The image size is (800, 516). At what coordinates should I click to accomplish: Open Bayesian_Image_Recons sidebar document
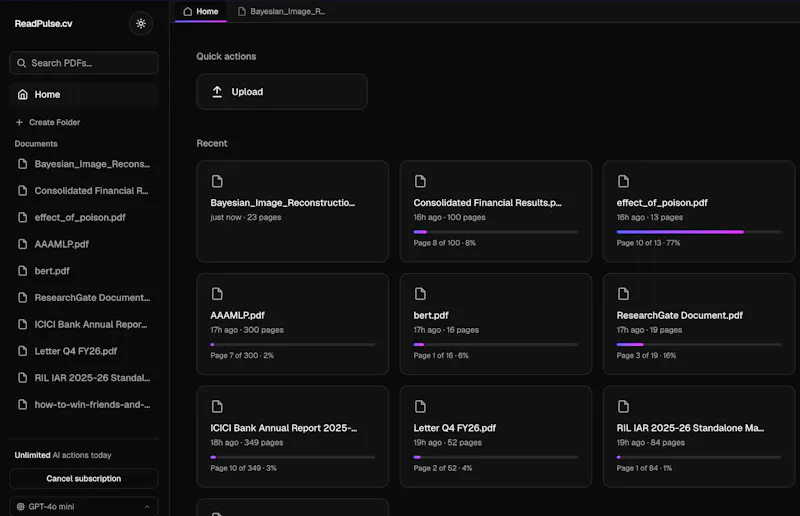(x=84, y=164)
